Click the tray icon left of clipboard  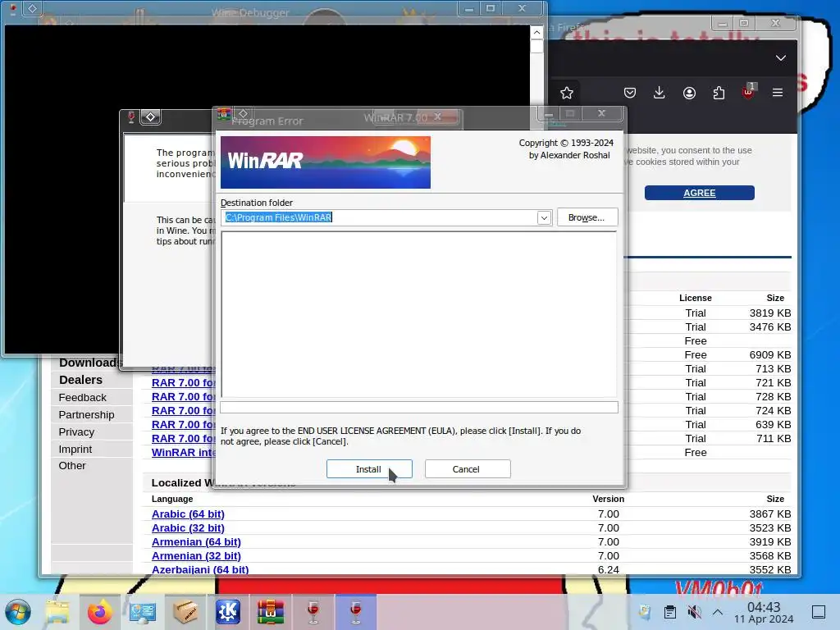pos(645,612)
